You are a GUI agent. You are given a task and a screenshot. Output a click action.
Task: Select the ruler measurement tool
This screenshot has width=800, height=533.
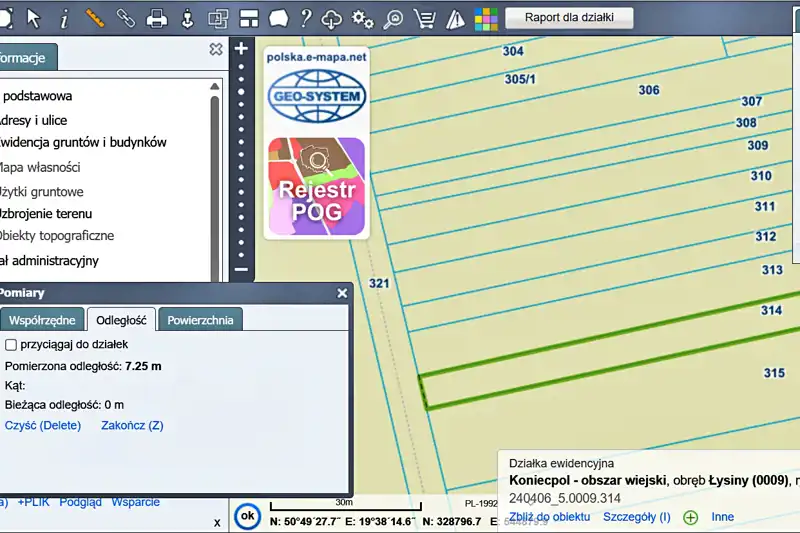(96, 18)
